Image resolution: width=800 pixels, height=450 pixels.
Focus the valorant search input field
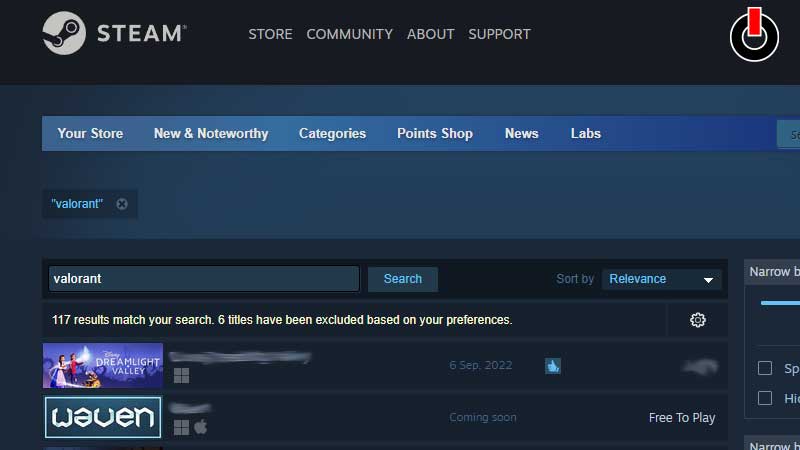(204, 279)
